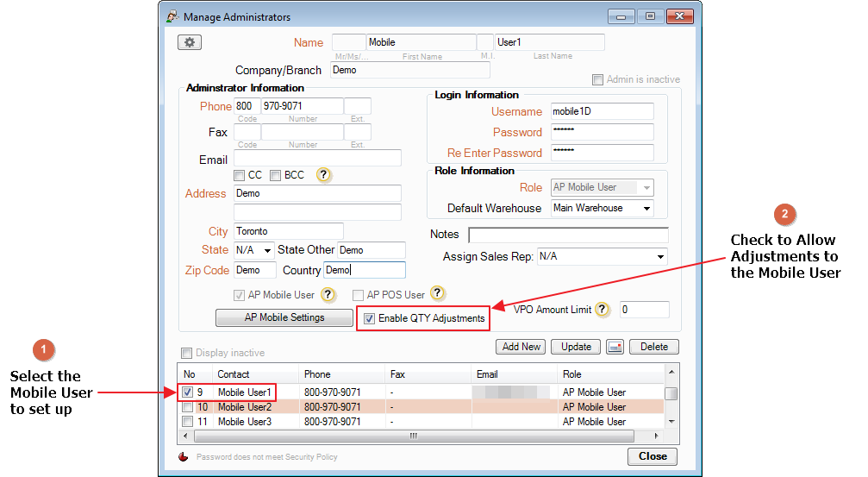This screenshot has height=477, width=868.
Task: Open VPO Amount Limit help icon
Action: (602, 310)
